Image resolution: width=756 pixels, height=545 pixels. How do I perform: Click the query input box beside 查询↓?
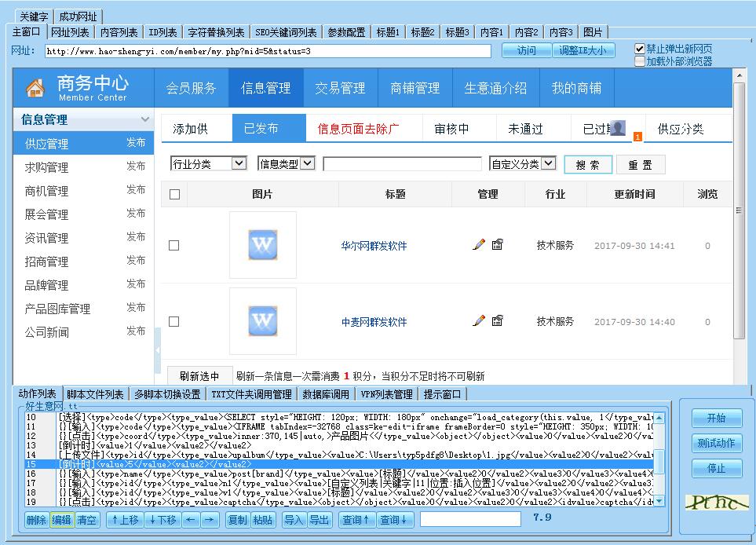[470, 519]
